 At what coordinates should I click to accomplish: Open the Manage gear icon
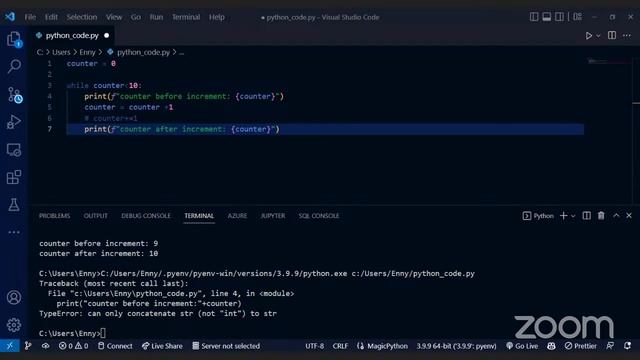[14, 325]
